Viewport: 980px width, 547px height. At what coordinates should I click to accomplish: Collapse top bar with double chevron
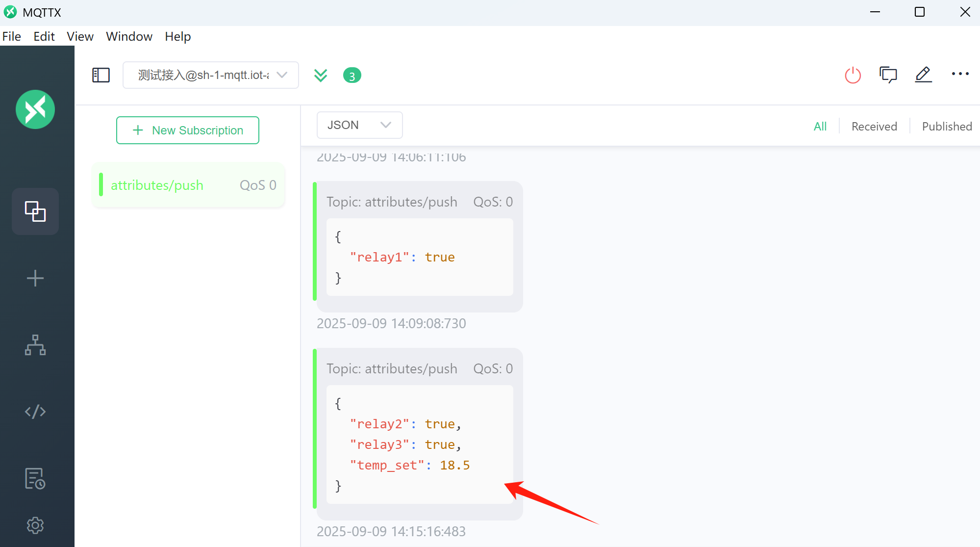click(x=321, y=75)
